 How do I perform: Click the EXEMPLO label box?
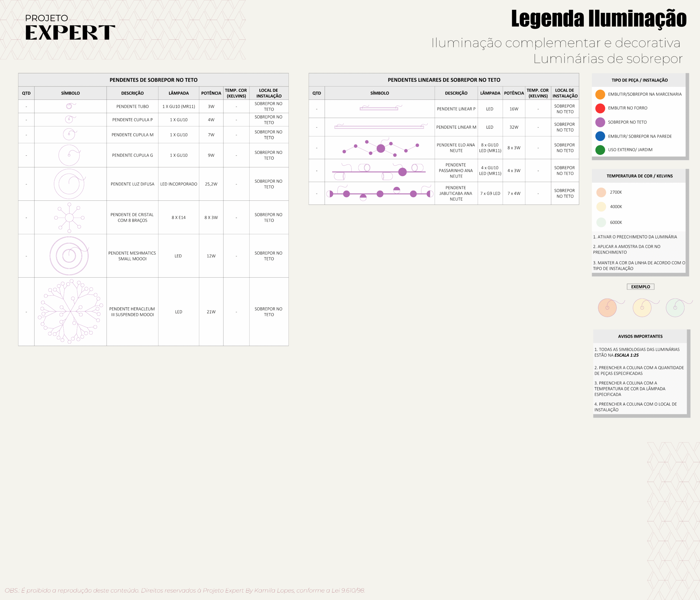tap(640, 287)
